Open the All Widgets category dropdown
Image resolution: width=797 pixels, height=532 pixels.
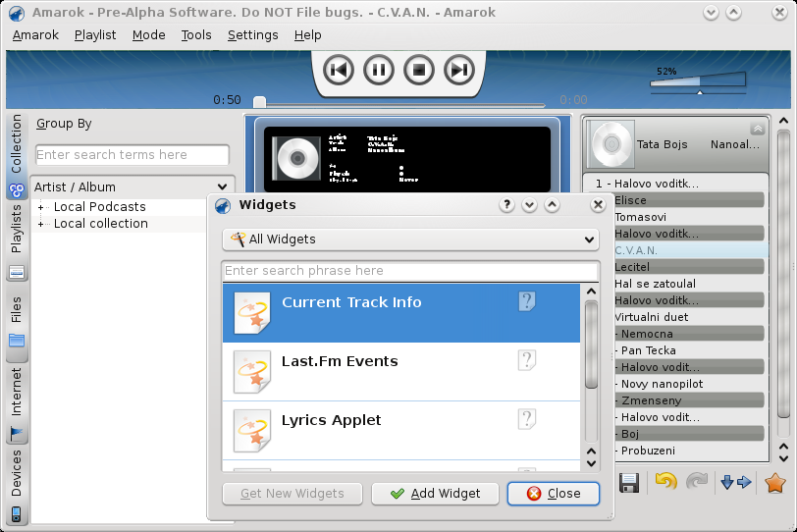point(410,239)
